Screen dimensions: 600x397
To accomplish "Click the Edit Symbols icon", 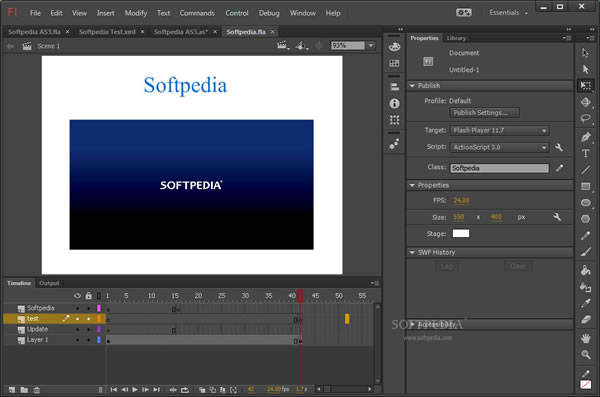I will pos(302,46).
